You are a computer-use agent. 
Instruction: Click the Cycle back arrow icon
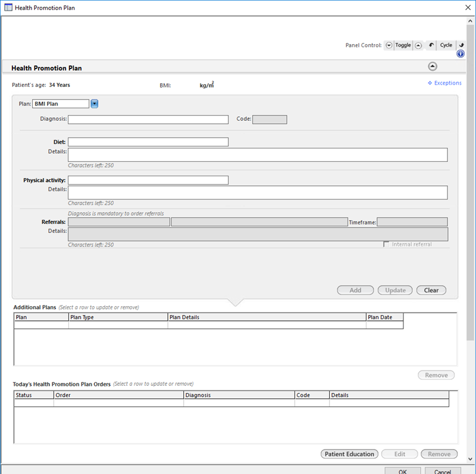click(x=431, y=45)
